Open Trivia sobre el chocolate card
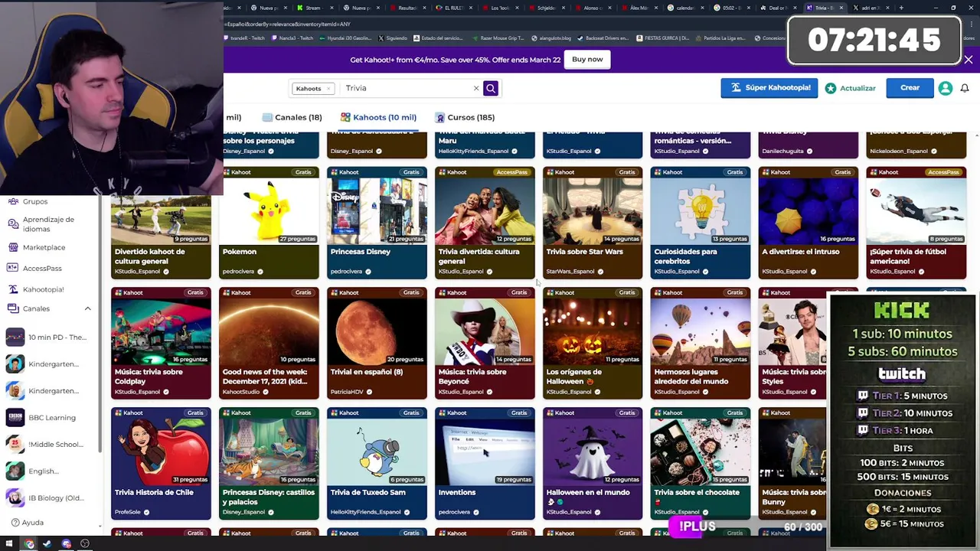Viewport: 980px width, 551px height. [701, 463]
